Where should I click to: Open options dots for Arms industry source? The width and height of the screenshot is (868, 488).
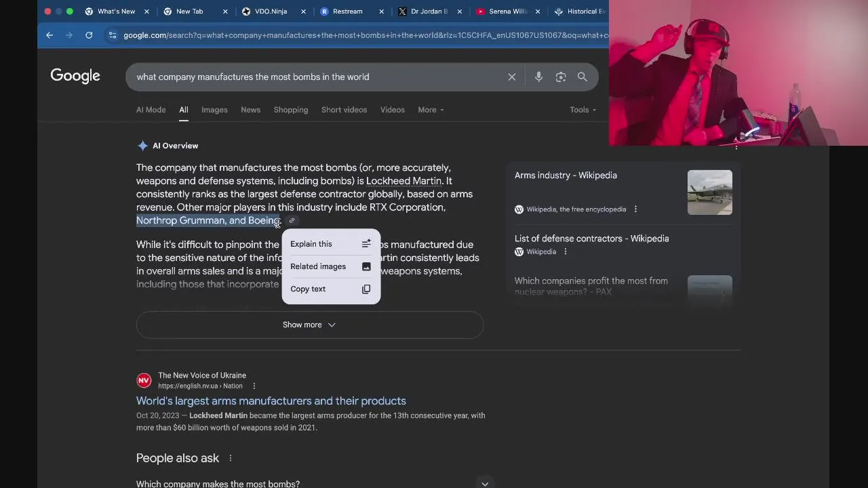click(x=635, y=209)
